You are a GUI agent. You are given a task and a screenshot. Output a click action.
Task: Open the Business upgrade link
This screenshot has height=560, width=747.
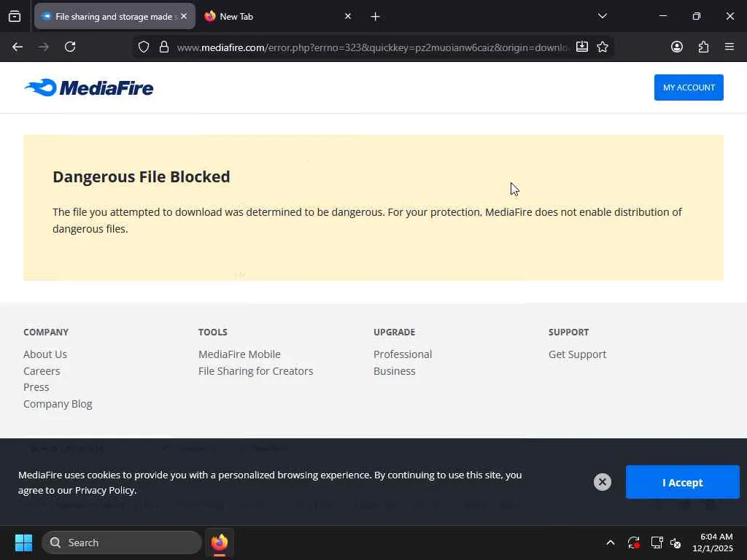click(x=395, y=371)
